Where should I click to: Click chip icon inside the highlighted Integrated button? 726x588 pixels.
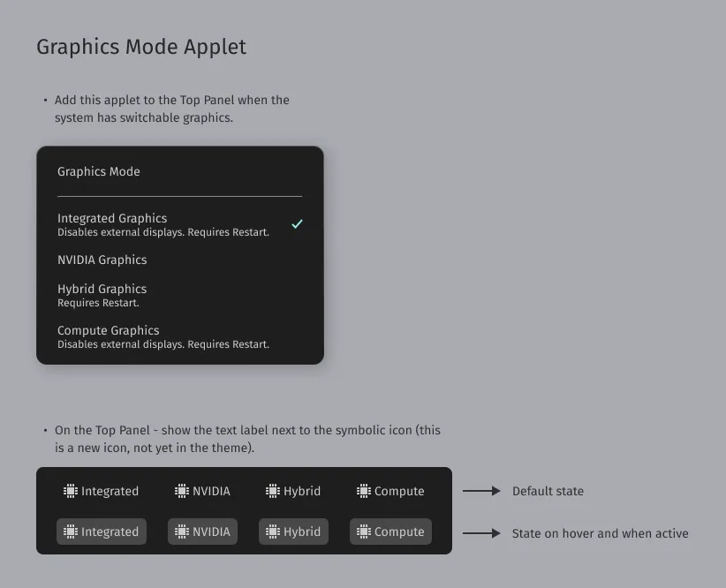pyautogui.click(x=71, y=531)
